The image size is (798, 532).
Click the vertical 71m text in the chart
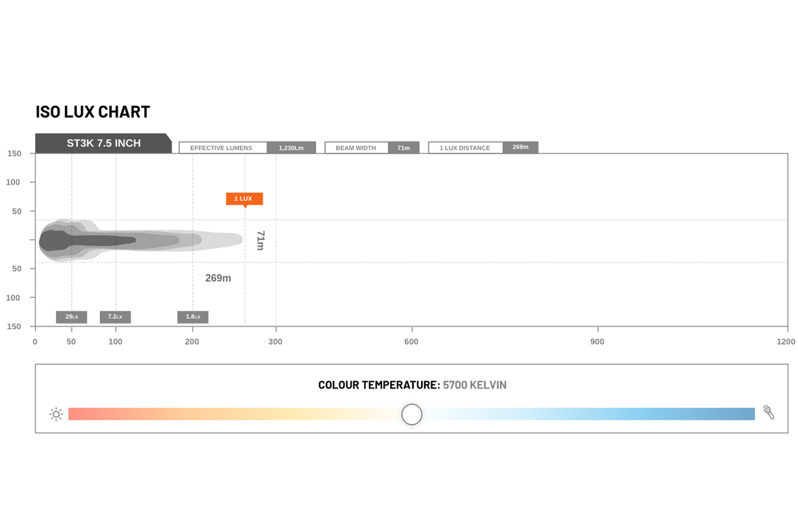tap(261, 240)
